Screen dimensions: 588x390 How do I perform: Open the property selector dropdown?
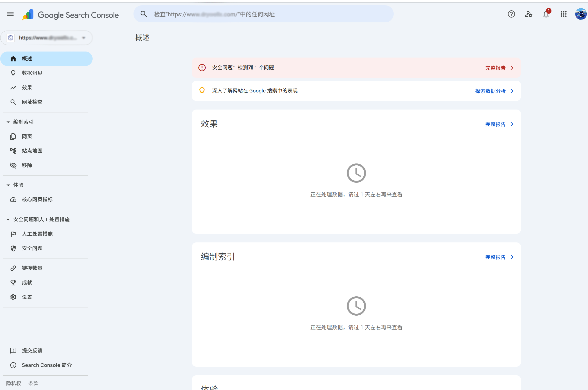[46, 38]
